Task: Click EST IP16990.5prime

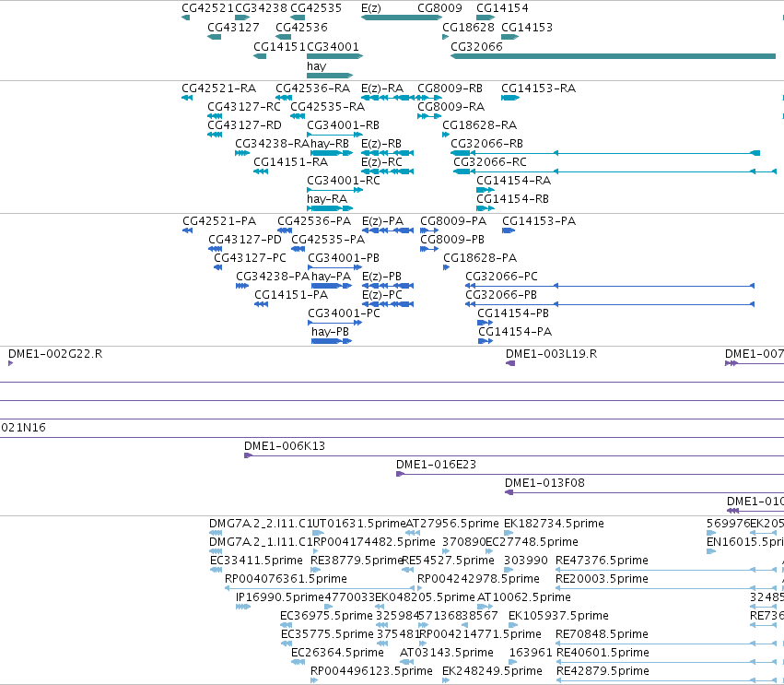Action: coord(280,597)
